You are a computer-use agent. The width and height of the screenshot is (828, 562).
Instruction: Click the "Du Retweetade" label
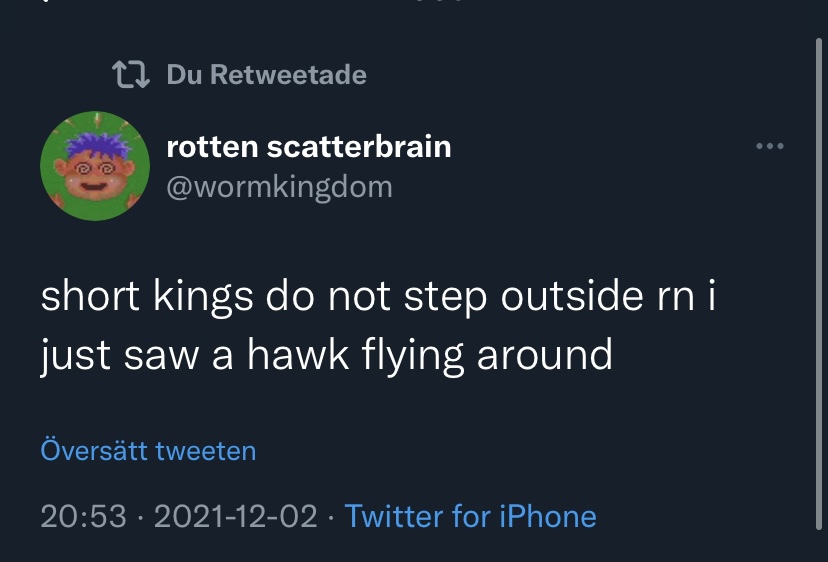[266, 75]
